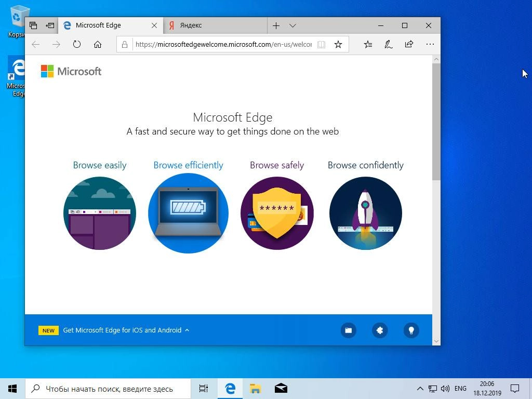Open the Action Center notifications

(515, 389)
